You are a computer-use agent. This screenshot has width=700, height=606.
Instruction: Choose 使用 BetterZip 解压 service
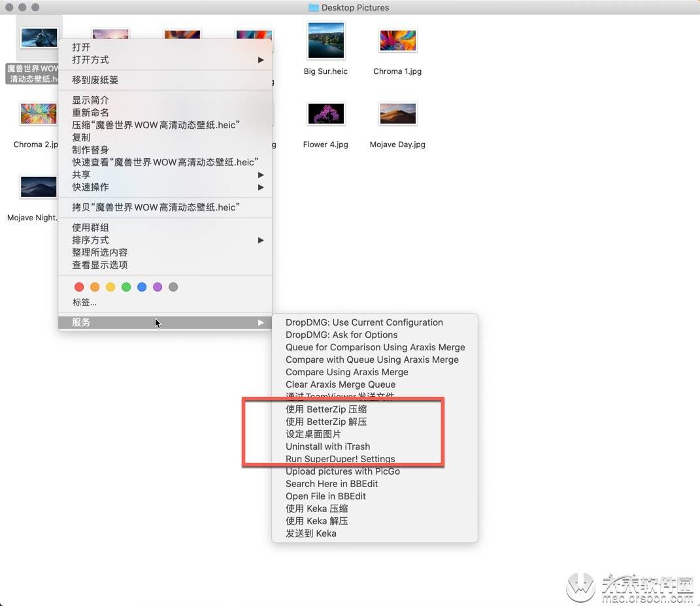[375, 422]
